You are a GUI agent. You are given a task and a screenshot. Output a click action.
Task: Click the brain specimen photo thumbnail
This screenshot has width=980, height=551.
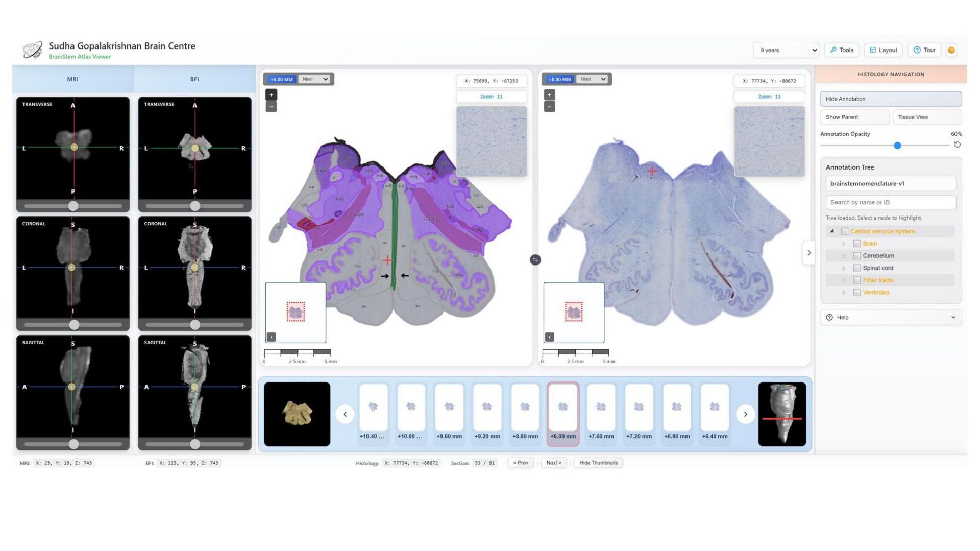[297, 414]
